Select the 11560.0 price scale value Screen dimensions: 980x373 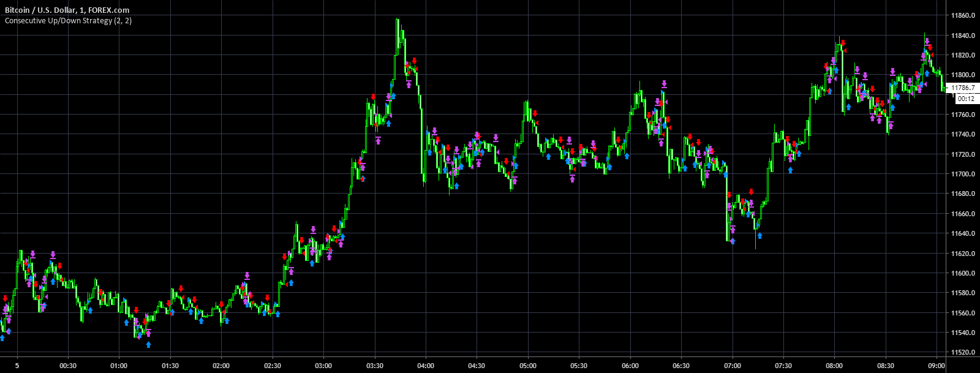pyautogui.click(x=963, y=313)
